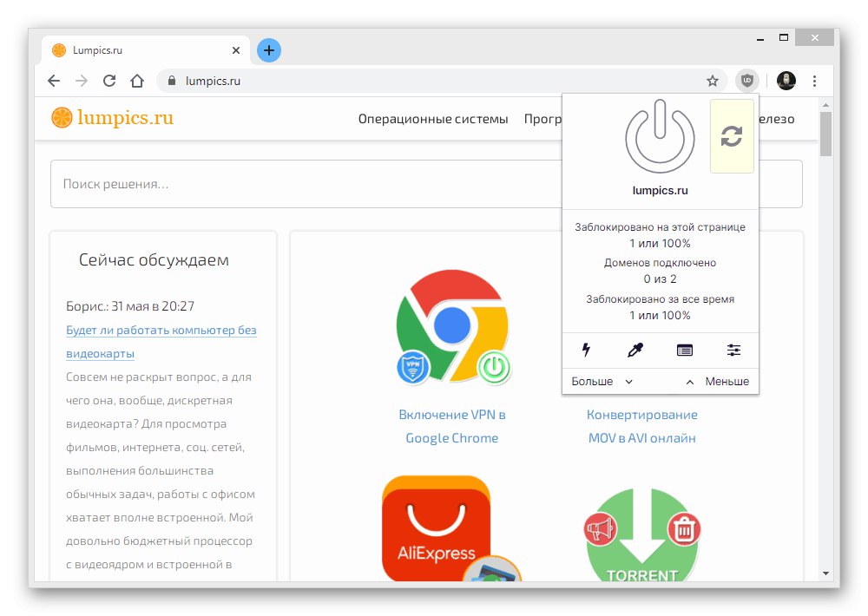
Task: Open the logger list icon
Action: tap(685, 350)
